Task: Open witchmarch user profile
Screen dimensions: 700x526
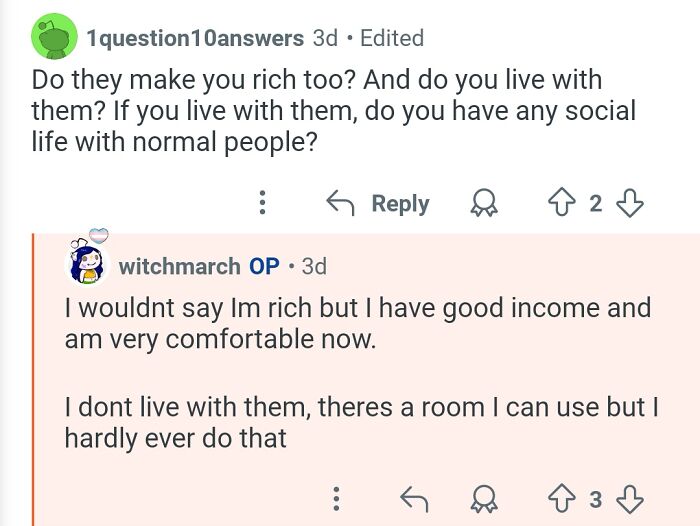Action: [179, 266]
